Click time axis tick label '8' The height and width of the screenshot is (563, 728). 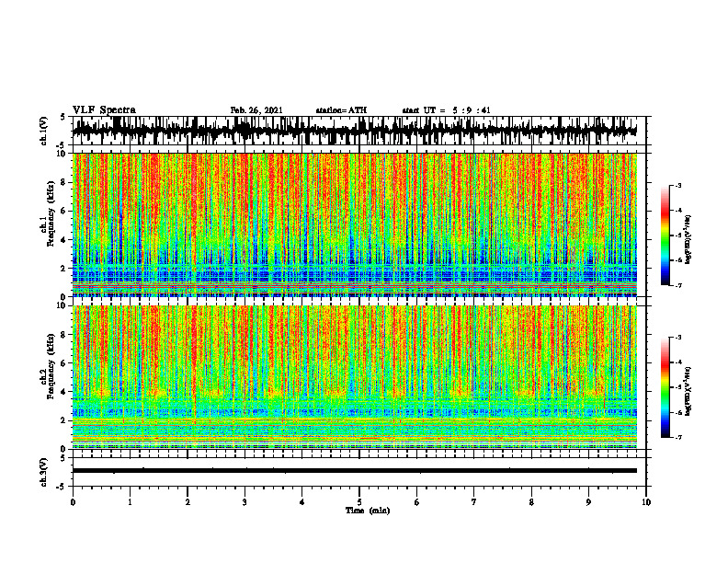tap(531, 502)
